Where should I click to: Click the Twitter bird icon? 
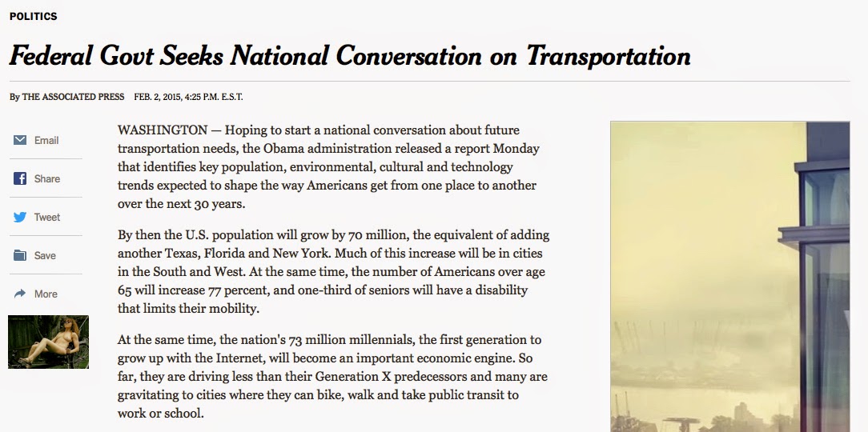pyautogui.click(x=20, y=217)
